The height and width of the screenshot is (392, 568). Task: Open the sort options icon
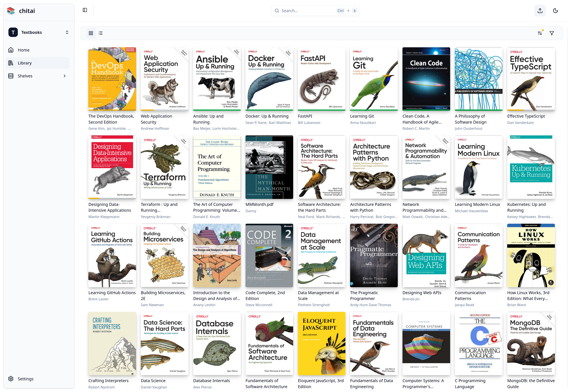coord(540,33)
